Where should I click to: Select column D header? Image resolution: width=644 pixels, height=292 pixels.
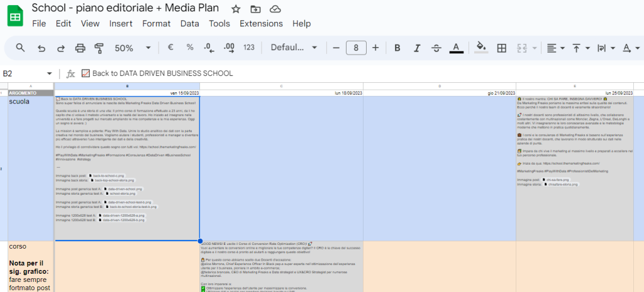tap(440, 86)
